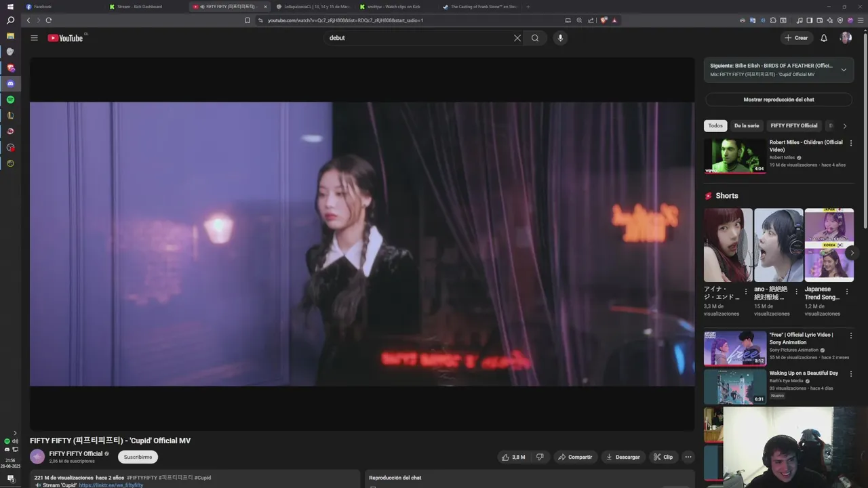Open more actions ellipsis beside Clip
868x488 pixels.
click(x=688, y=457)
